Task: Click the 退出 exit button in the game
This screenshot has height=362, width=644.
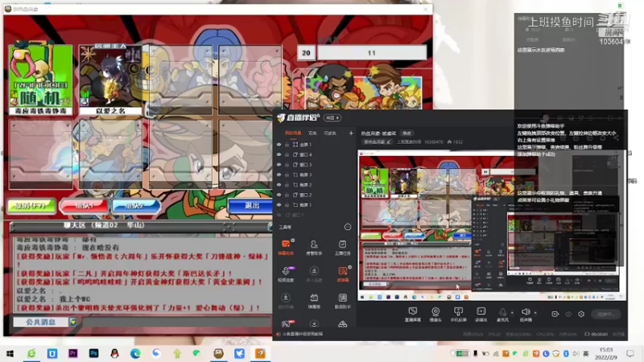Action: (x=250, y=206)
